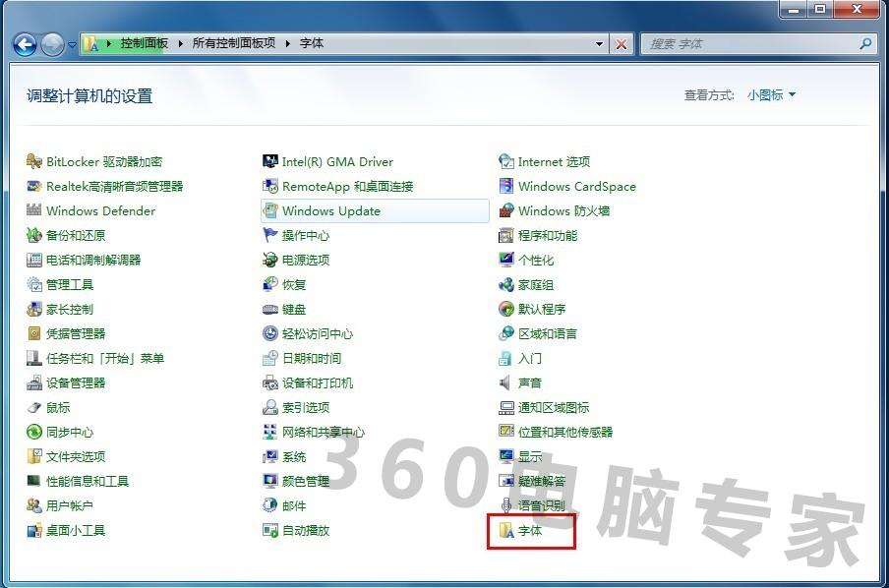This screenshot has width=889, height=588.
Task: Open the 位置和其他传感器 link
Action: (x=565, y=432)
